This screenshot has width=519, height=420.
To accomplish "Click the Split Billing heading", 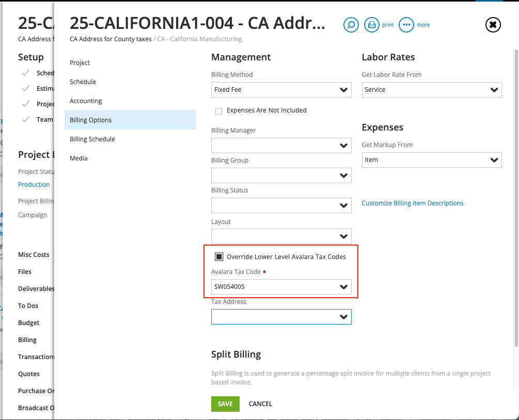I will pos(236,354).
